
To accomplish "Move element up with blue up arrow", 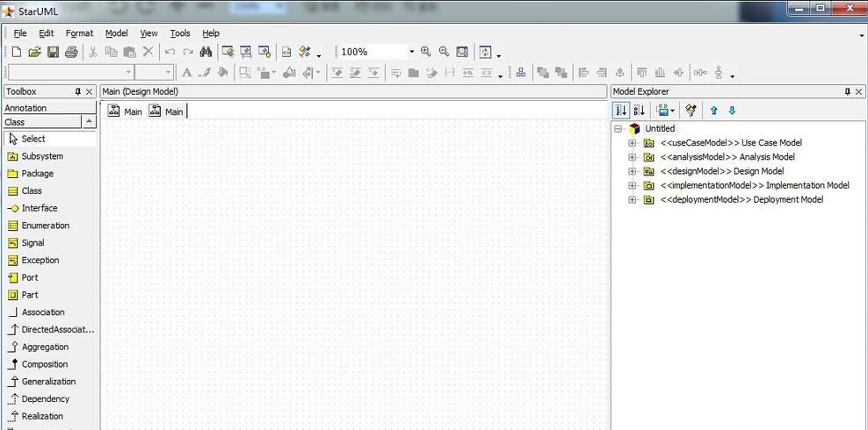I will click(x=713, y=111).
